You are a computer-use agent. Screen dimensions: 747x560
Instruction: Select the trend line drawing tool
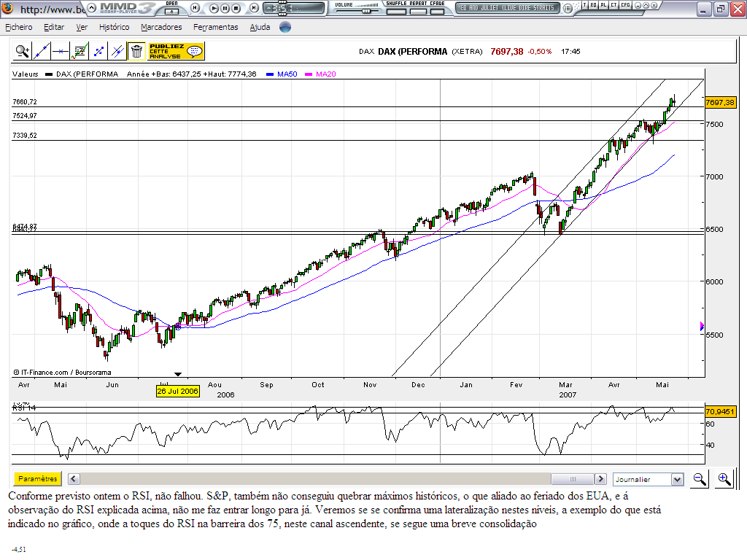point(41,51)
